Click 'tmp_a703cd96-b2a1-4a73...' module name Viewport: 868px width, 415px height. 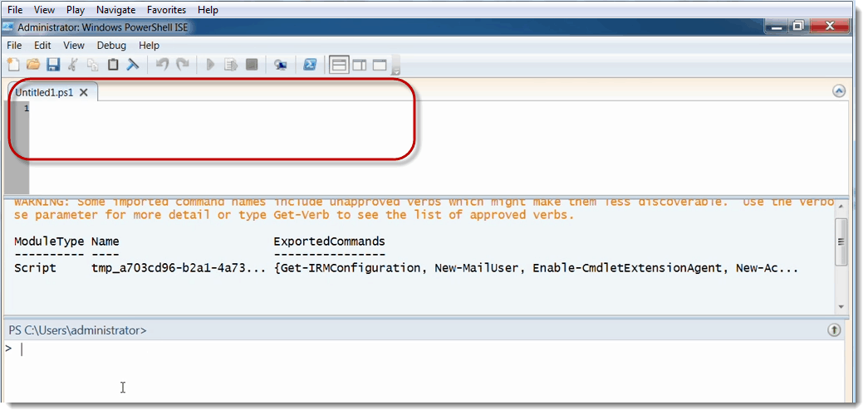(179, 268)
